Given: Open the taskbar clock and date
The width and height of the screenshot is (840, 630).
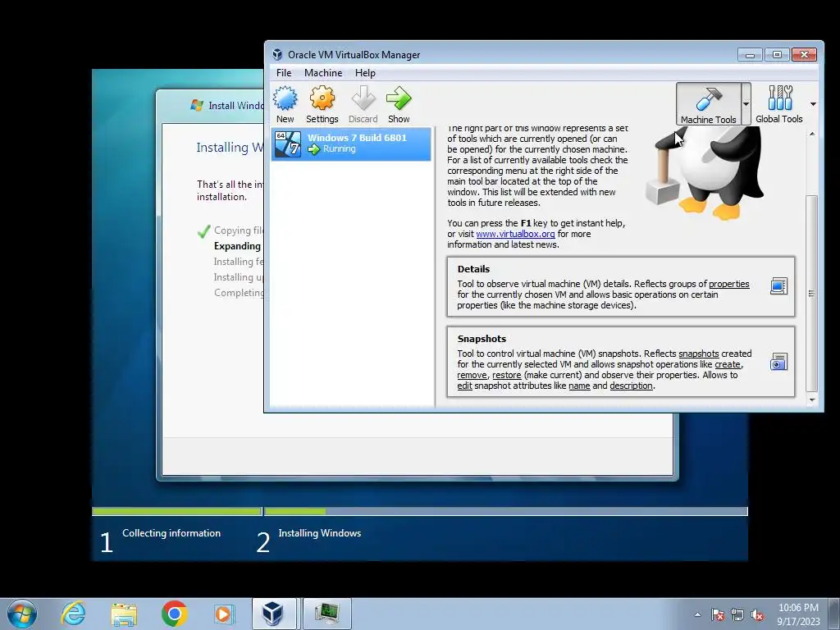Looking at the screenshot, I should (x=798, y=614).
